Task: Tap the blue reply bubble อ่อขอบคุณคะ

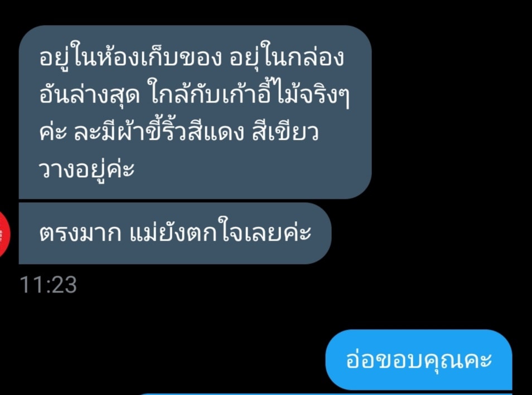Action: [x=418, y=360]
